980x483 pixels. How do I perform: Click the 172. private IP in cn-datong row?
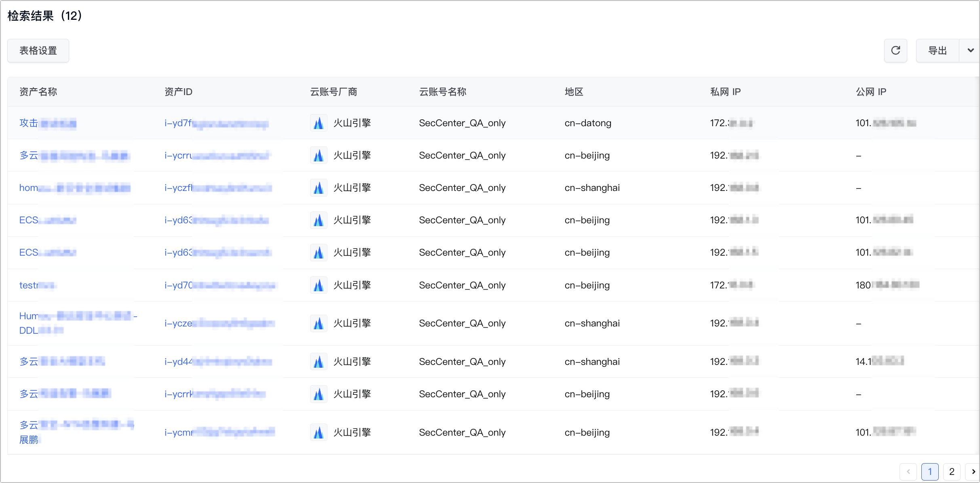click(731, 123)
